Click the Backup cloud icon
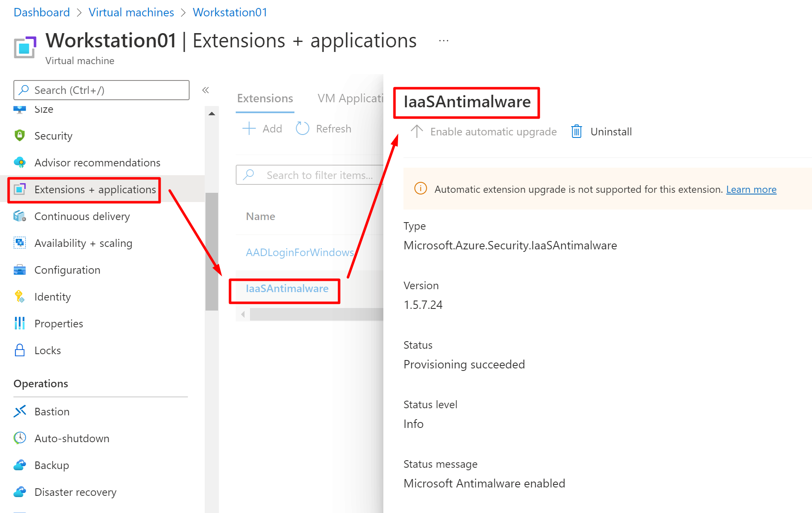 point(20,465)
